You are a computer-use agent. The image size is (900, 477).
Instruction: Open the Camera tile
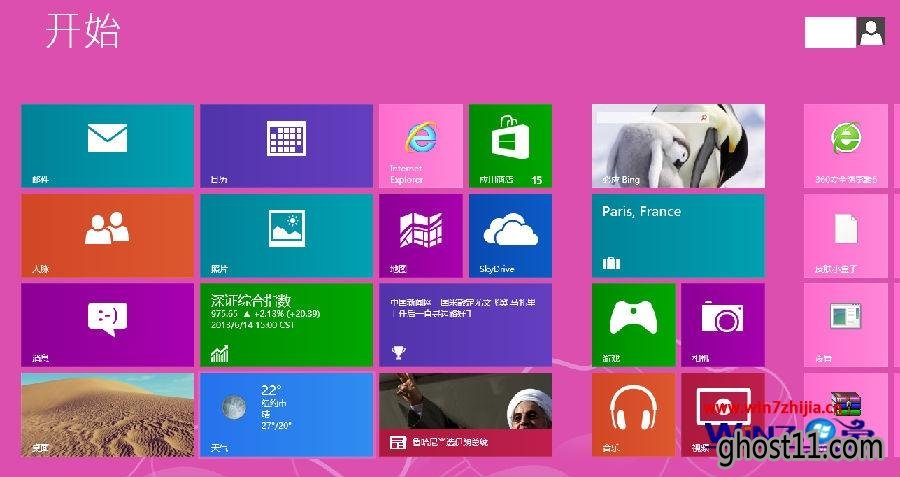point(723,325)
